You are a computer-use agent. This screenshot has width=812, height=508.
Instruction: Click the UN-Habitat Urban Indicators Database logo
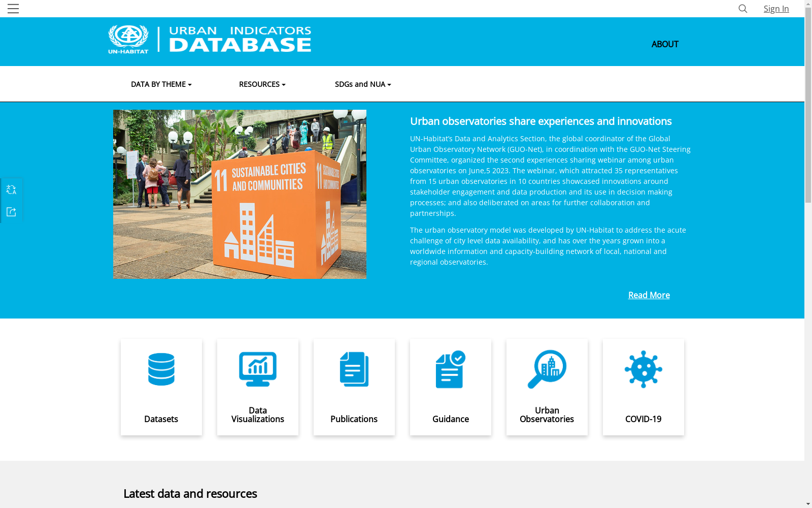click(210, 40)
